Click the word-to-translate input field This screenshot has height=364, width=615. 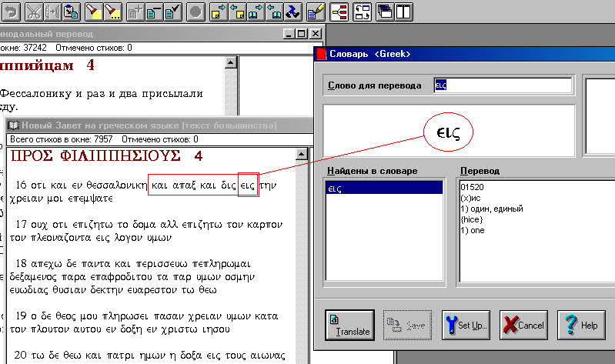503,85
